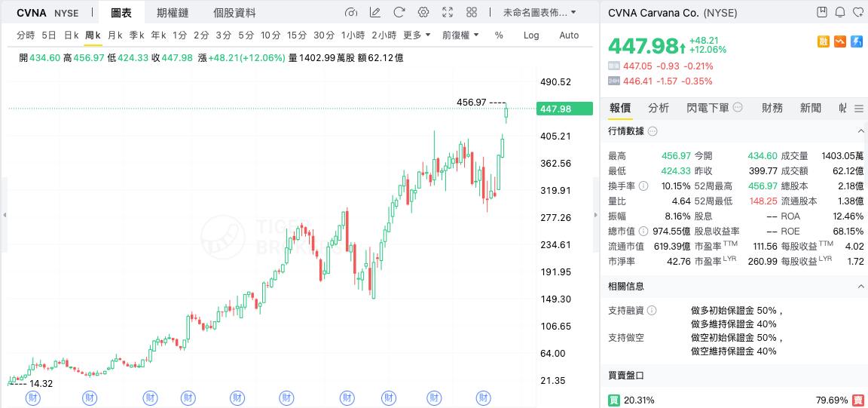Open the more icon beside 閃電下單 tab
The width and height of the screenshot is (868, 408).
tap(738, 108)
